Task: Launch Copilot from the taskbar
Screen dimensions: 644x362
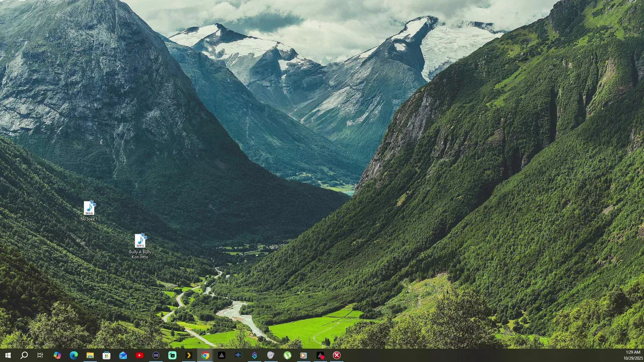Action: [57, 355]
